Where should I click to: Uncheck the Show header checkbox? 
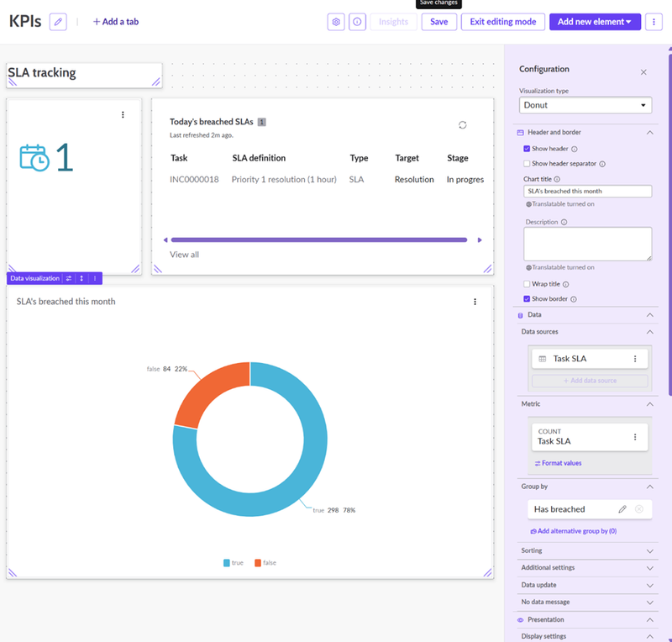(527, 149)
